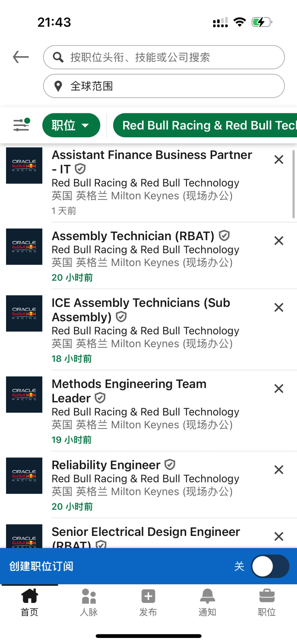Viewport: 297px width, 644px height.
Task: Open the Assembly Technician (RBAT) job title
Action: [133, 236]
